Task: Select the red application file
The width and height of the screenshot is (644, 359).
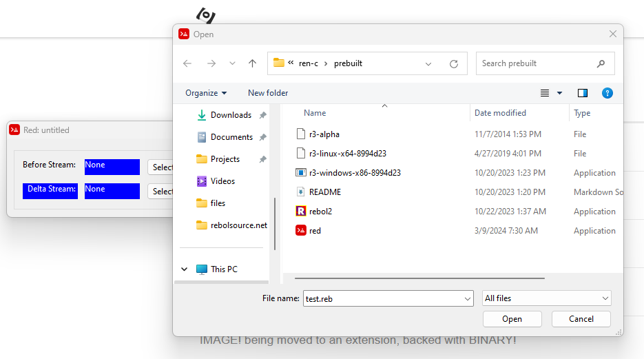Action: 315,231
